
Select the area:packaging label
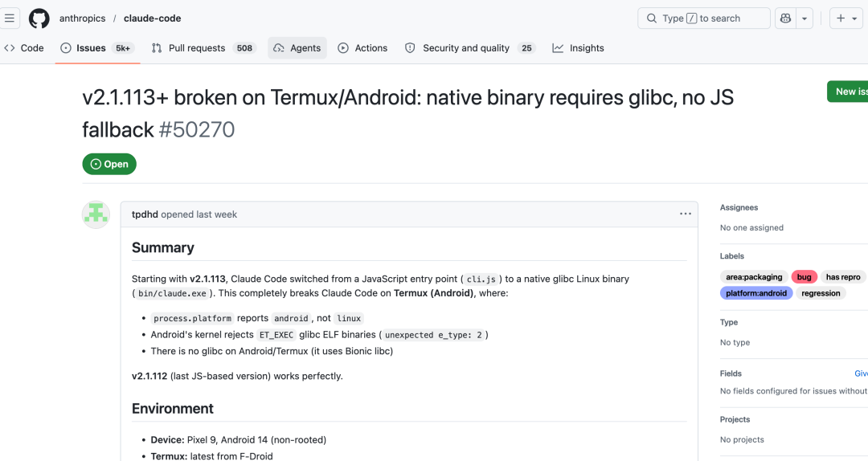754,277
